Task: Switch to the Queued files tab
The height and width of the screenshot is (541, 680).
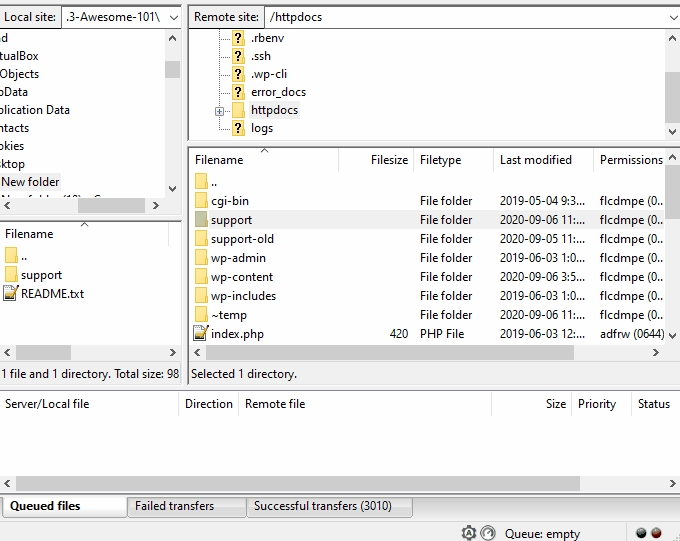Action: 65,506
